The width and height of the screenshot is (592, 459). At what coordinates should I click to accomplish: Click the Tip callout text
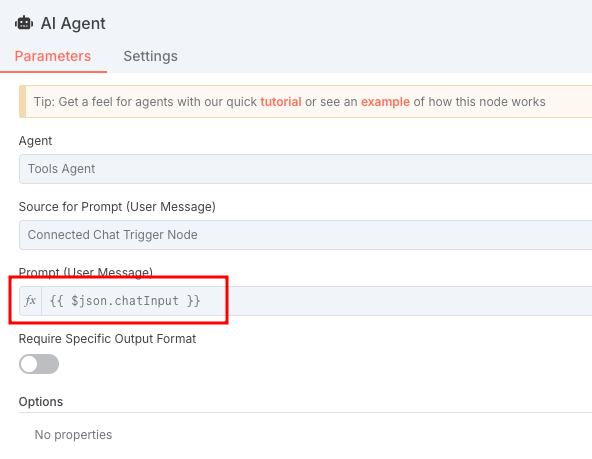[290, 102]
